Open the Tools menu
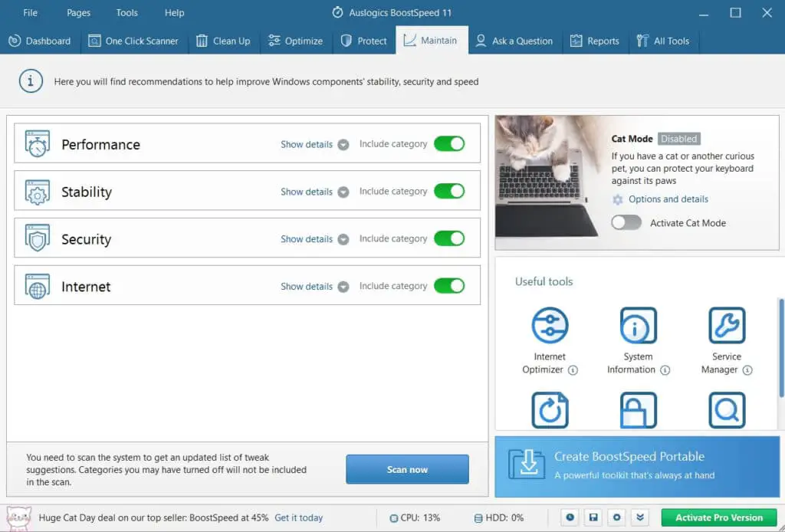785x532 pixels. coord(126,12)
